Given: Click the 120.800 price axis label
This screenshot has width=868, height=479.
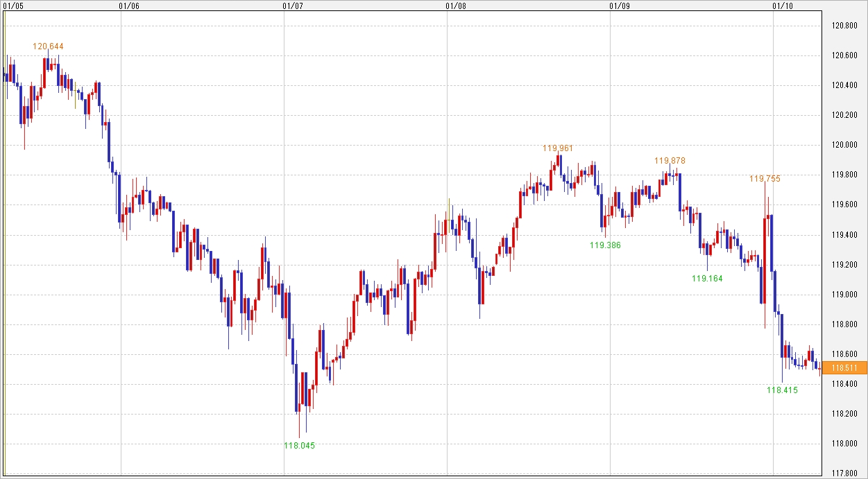Looking at the screenshot, I should click(x=843, y=26).
